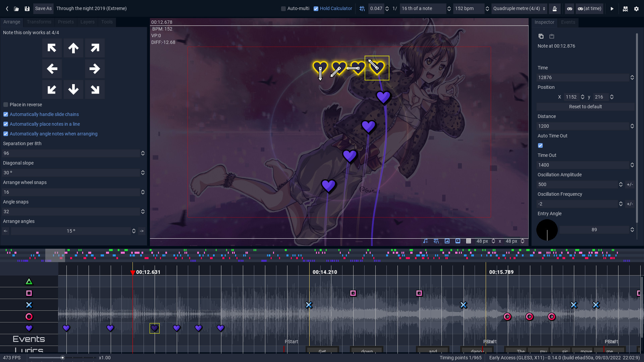The height and width of the screenshot is (362, 644).
Task: Open settings with the gear icon
Action: coord(636,9)
